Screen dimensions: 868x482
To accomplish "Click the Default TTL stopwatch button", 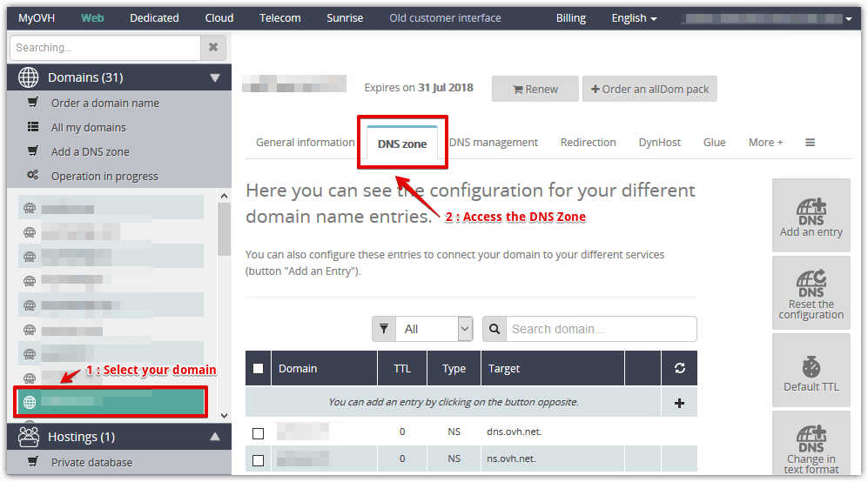I will [811, 371].
